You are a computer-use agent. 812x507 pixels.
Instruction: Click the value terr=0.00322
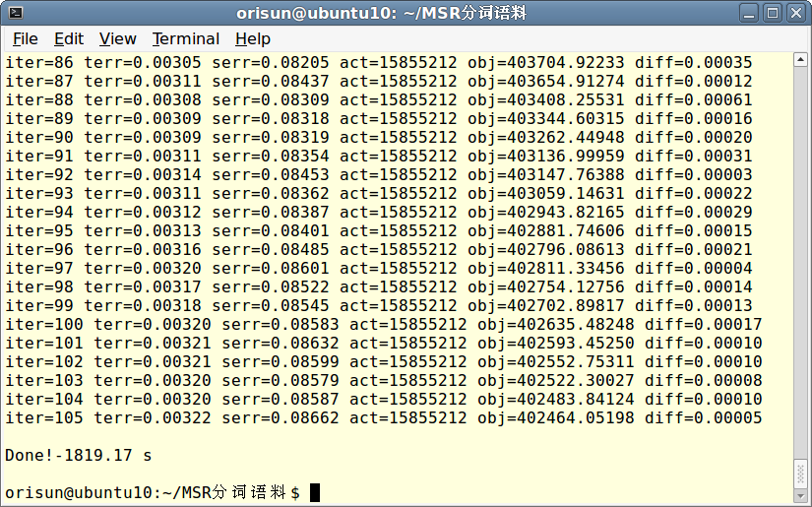[153, 417]
